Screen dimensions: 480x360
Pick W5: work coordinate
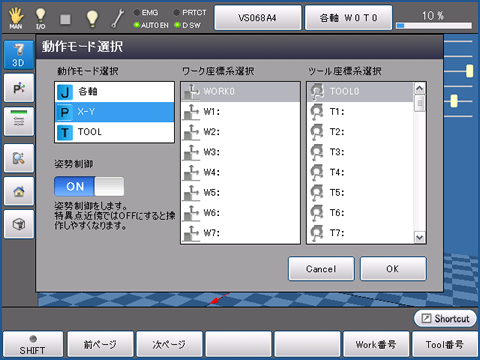coord(240,193)
